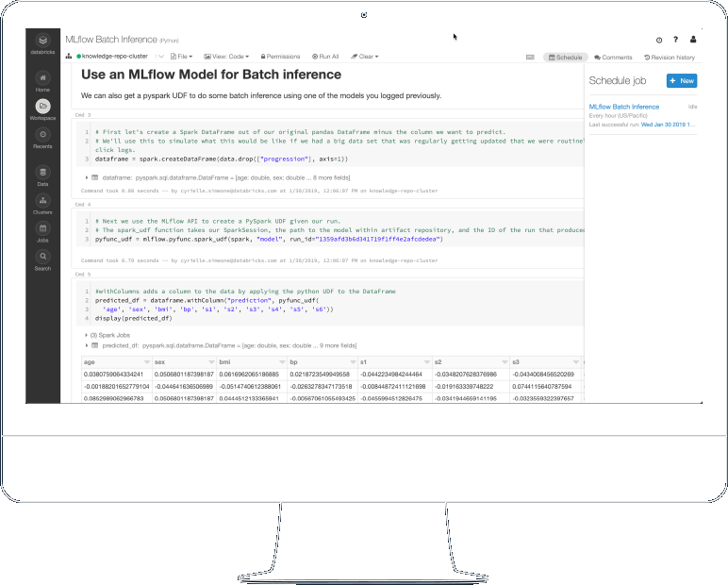Open the View: Code dropdown
This screenshot has height=585, width=728.
(x=227, y=58)
